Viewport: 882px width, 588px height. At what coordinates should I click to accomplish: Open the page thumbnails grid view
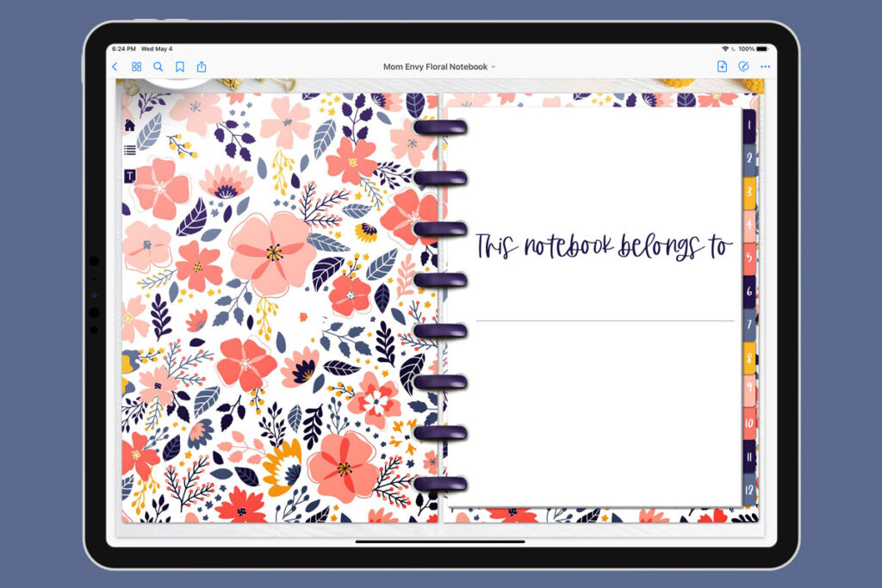(x=136, y=67)
